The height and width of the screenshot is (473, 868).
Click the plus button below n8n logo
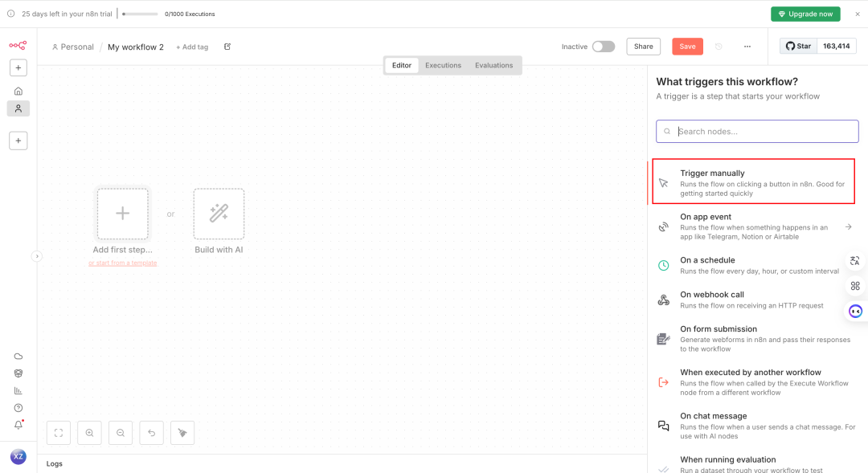pyautogui.click(x=18, y=67)
